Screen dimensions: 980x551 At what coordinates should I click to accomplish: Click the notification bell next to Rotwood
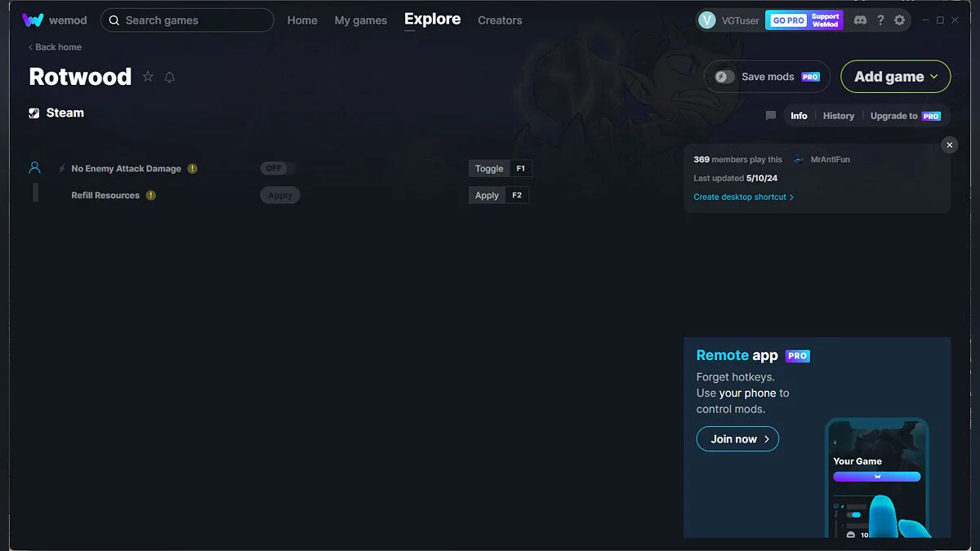[170, 77]
